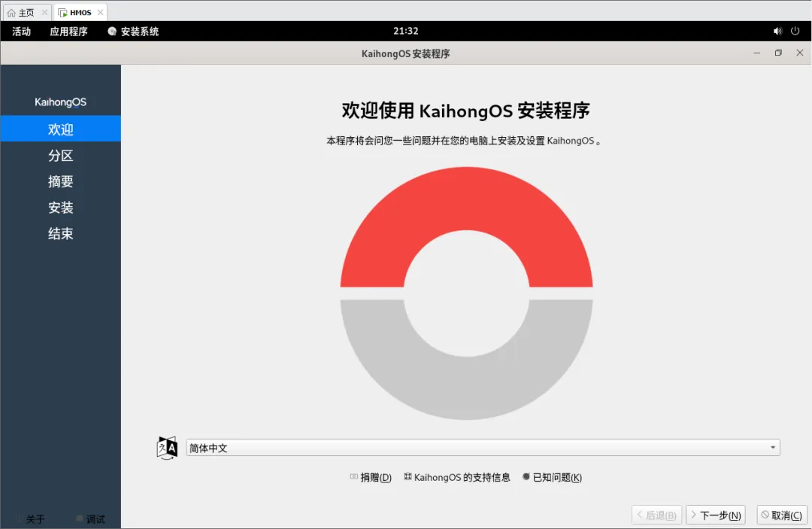Open KaihongOS 的支持信息 link
812x529 pixels.
(457, 477)
